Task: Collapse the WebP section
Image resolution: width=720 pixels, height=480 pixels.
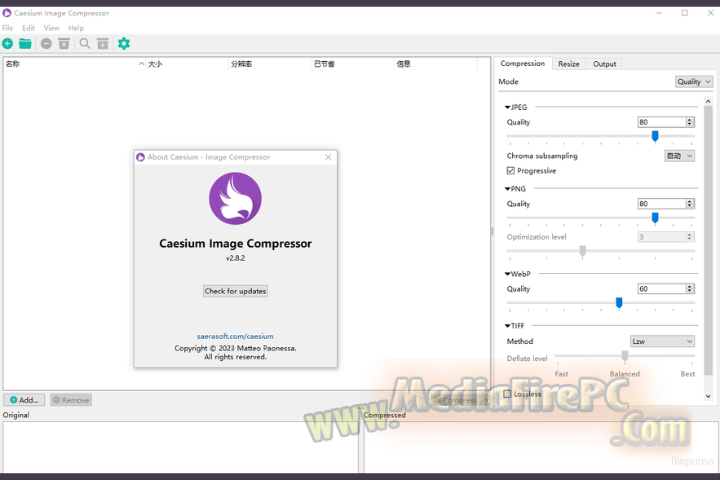Action: 507,274
